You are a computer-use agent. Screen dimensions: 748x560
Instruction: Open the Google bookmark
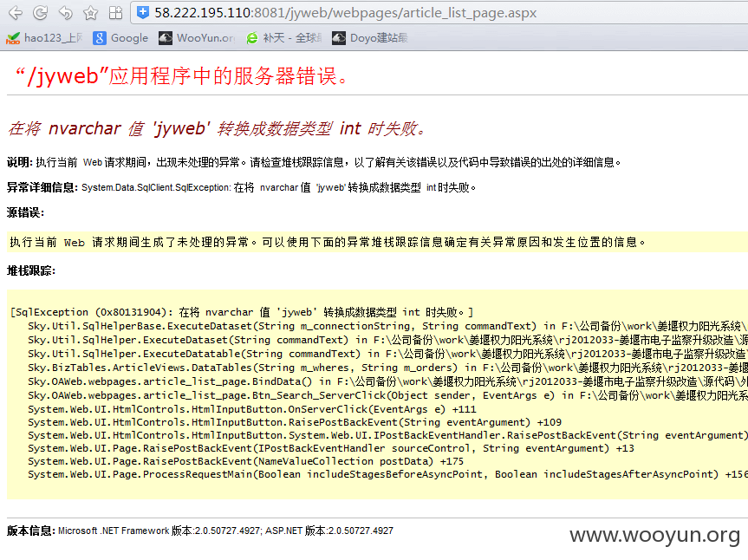[x=120, y=37]
